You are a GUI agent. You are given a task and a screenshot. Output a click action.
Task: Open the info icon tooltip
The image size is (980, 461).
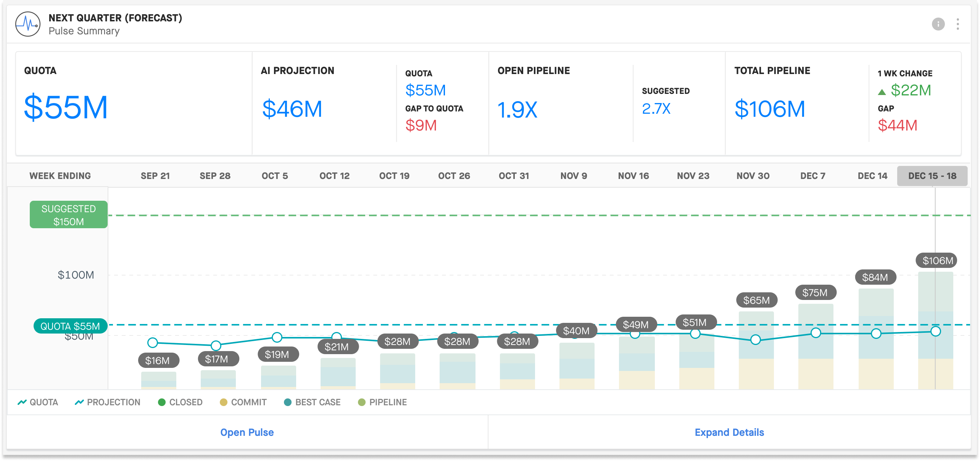pyautogui.click(x=938, y=24)
